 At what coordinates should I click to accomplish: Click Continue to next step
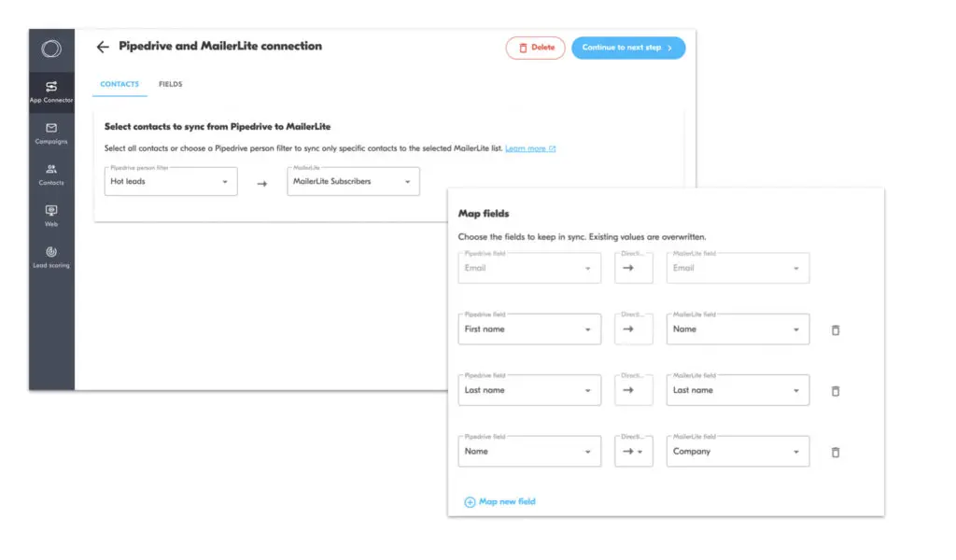pos(627,48)
